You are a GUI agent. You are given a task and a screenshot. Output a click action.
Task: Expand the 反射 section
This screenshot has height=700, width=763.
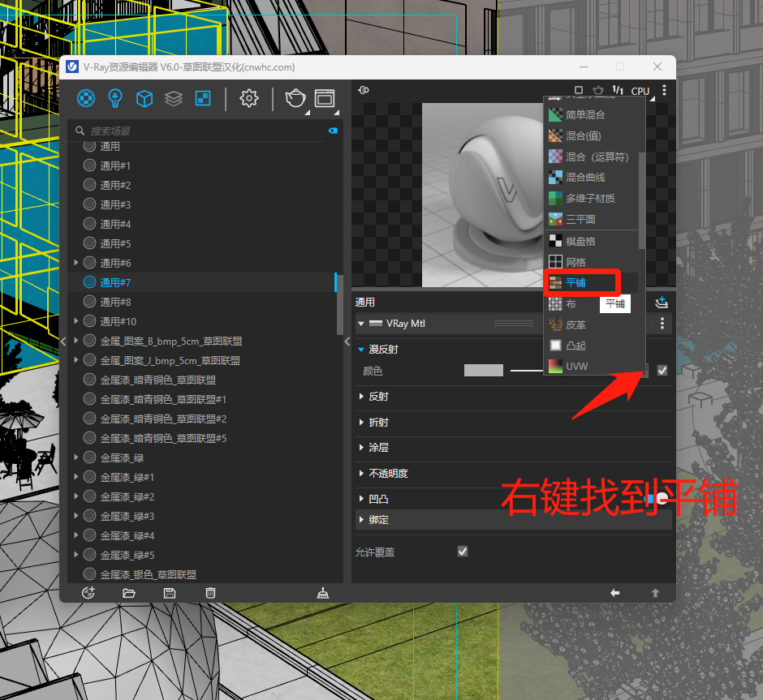pos(361,396)
